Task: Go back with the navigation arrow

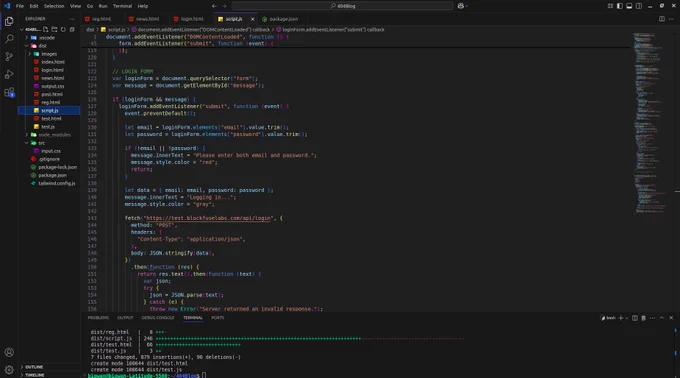Action: (214, 6)
